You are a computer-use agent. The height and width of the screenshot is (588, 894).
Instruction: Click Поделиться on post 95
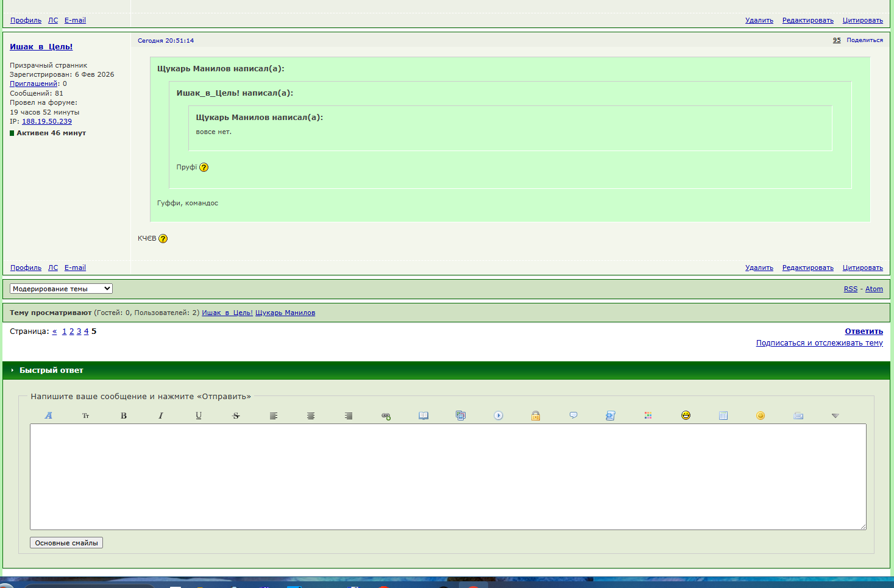pyautogui.click(x=865, y=40)
